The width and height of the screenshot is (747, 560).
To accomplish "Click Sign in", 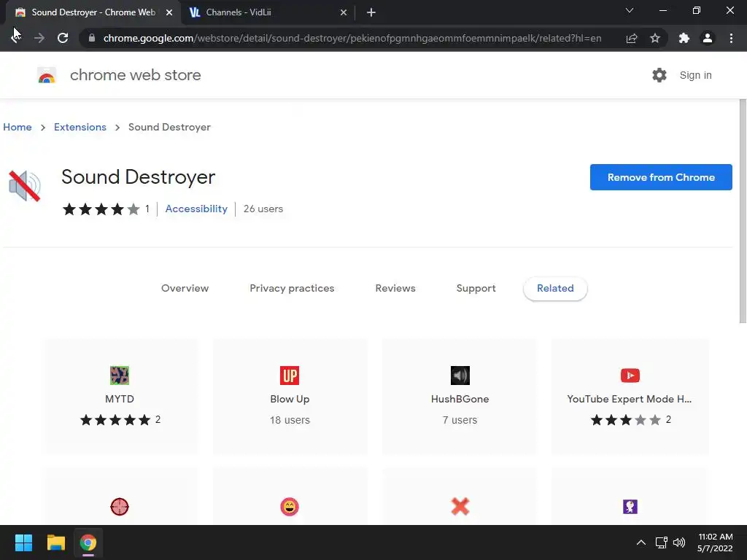I will (x=695, y=75).
